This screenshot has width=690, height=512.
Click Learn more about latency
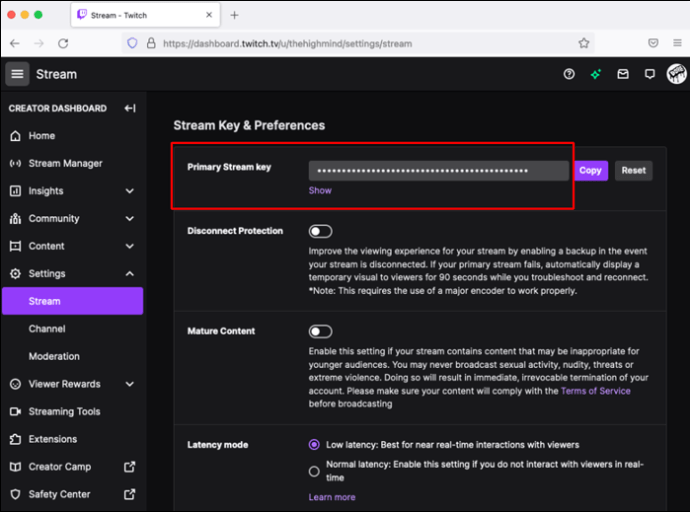tap(332, 497)
